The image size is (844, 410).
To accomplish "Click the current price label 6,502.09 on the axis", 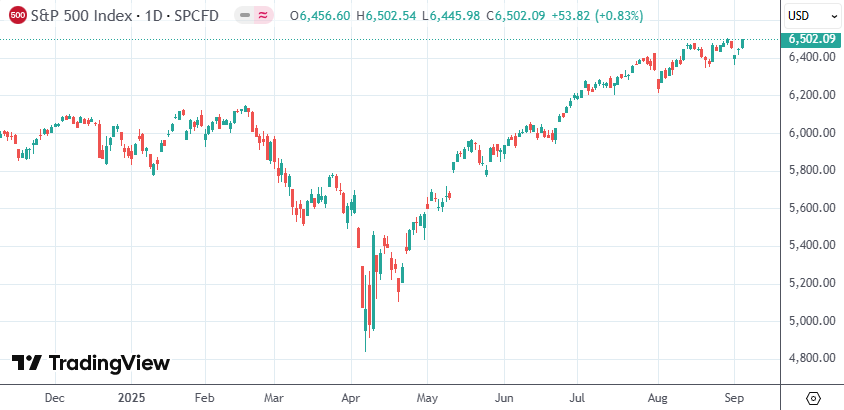I will point(812,39).
